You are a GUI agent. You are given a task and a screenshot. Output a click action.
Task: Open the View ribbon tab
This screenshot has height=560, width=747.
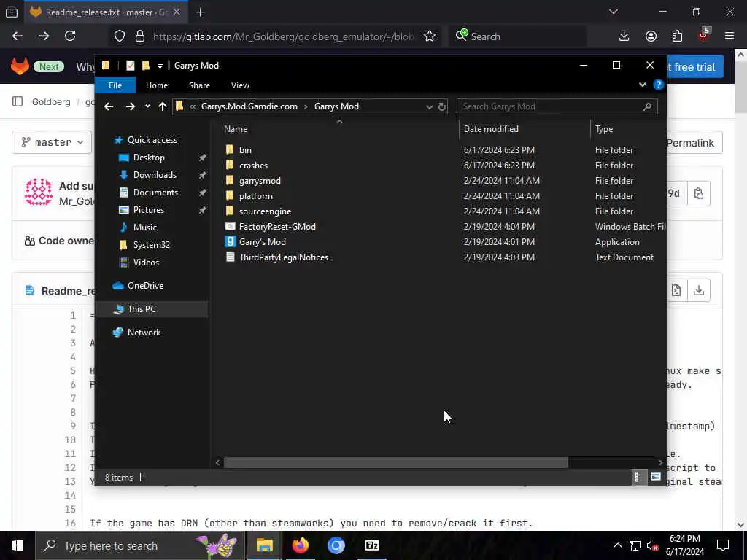240,85
